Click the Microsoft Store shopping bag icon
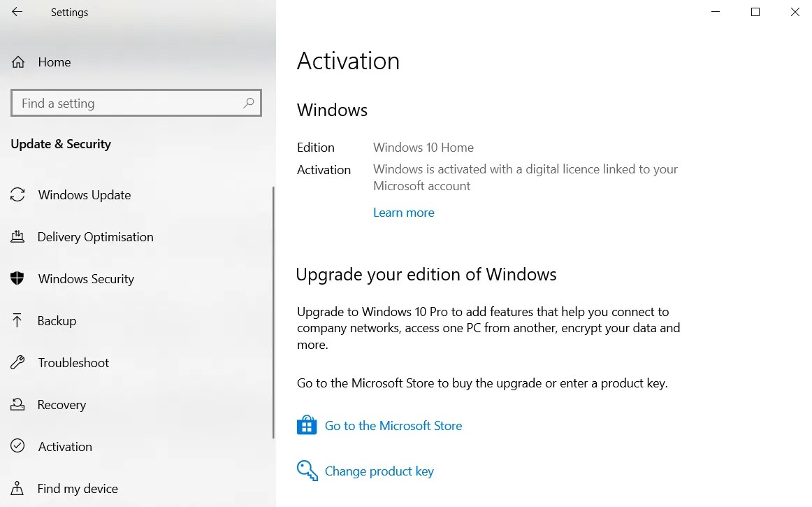 (307, 424)
